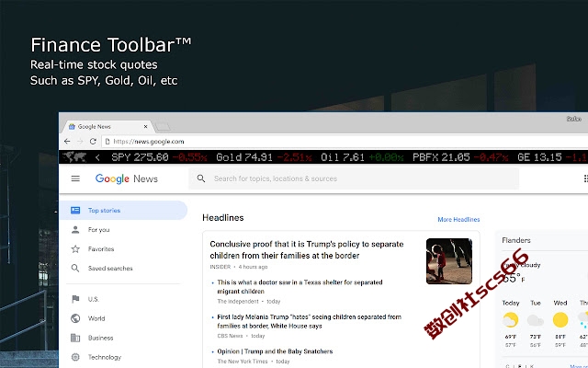Click the world map icon in finance toolbar
The height and width of the screenshot is (368, 588).
(74, 157)
